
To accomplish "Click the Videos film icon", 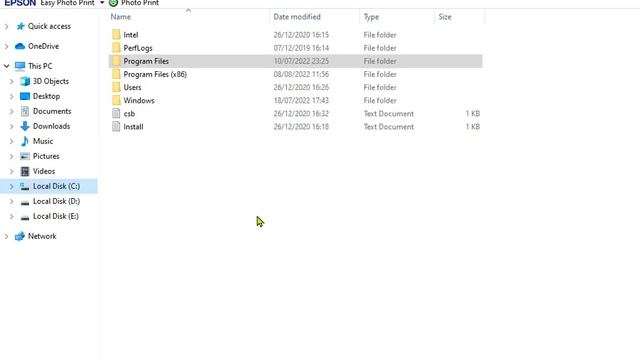I will [25, 171].
